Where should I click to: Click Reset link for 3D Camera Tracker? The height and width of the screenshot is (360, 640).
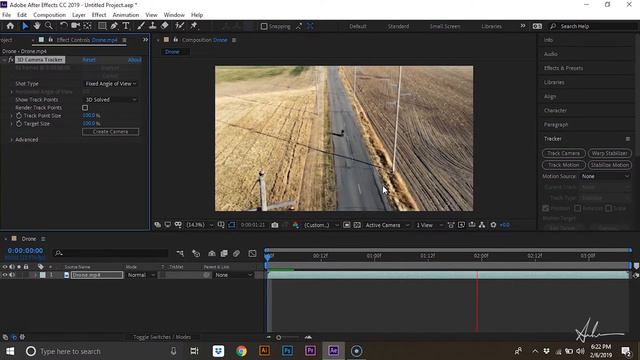[89, 60]
